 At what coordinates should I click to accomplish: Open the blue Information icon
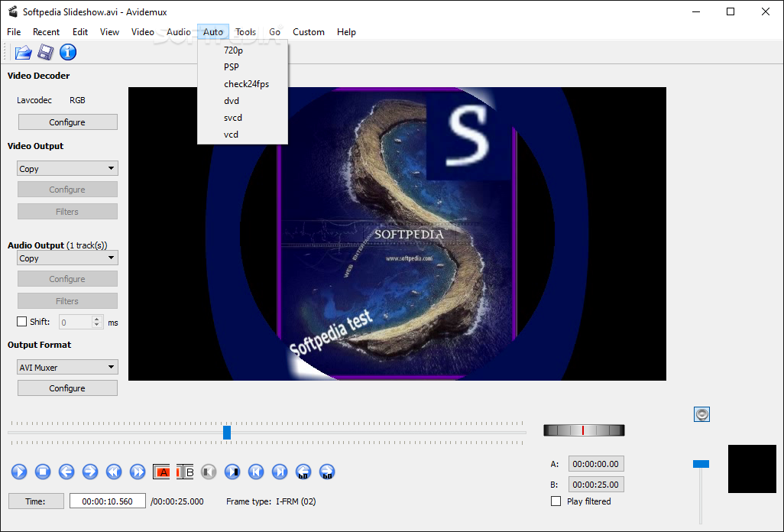pyautogui.click(x=68, y=52)
